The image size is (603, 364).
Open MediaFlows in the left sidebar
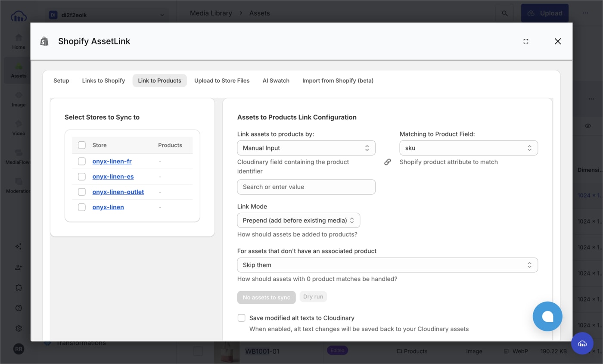pos(19,156)
